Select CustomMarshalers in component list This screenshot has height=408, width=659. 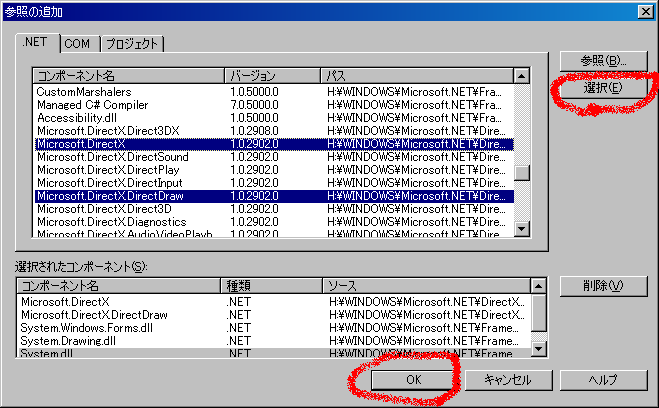pyautogui.click(x=274, y=92)
